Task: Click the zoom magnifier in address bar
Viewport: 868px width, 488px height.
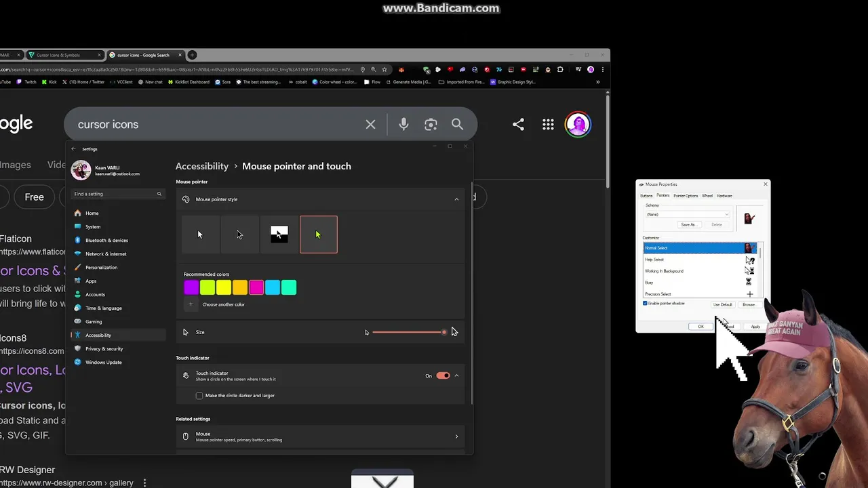Action: click(373, 69)
